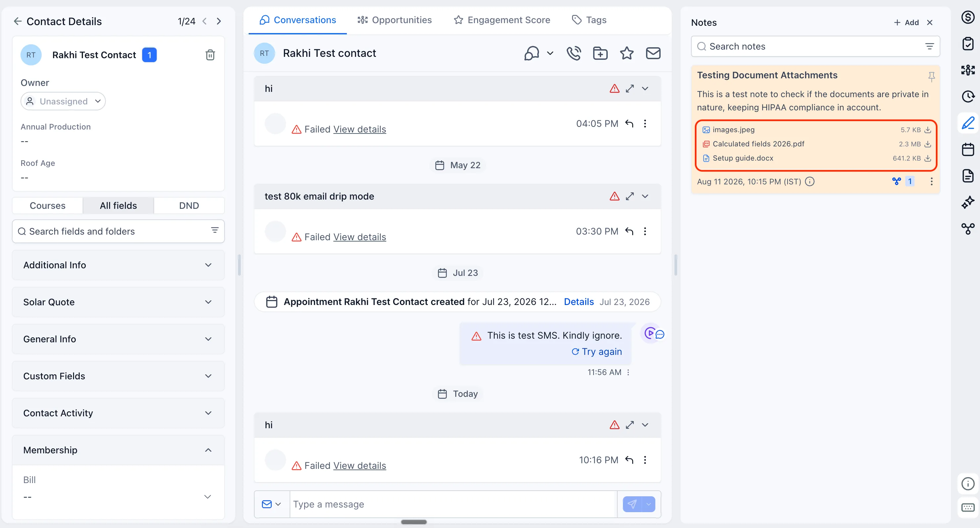Expand the Custom Fields section
Screen dimensions: 980x528
pos(118,376)
